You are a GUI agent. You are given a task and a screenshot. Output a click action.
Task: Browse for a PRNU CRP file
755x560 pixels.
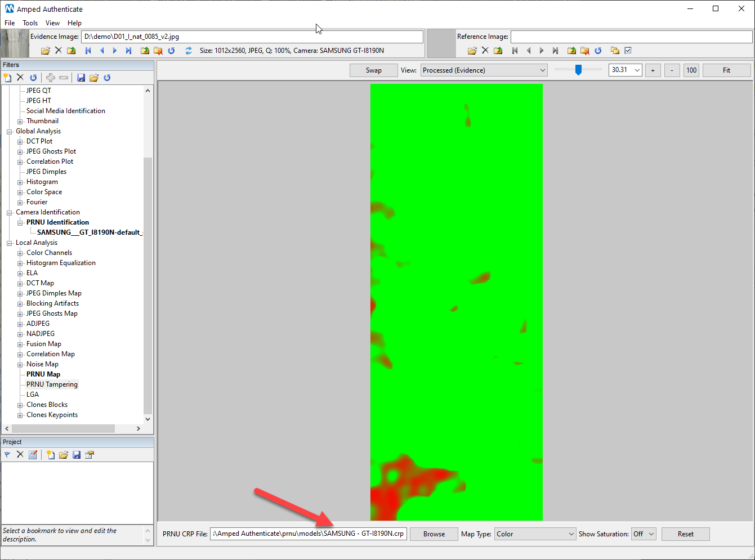coord(434,534)
